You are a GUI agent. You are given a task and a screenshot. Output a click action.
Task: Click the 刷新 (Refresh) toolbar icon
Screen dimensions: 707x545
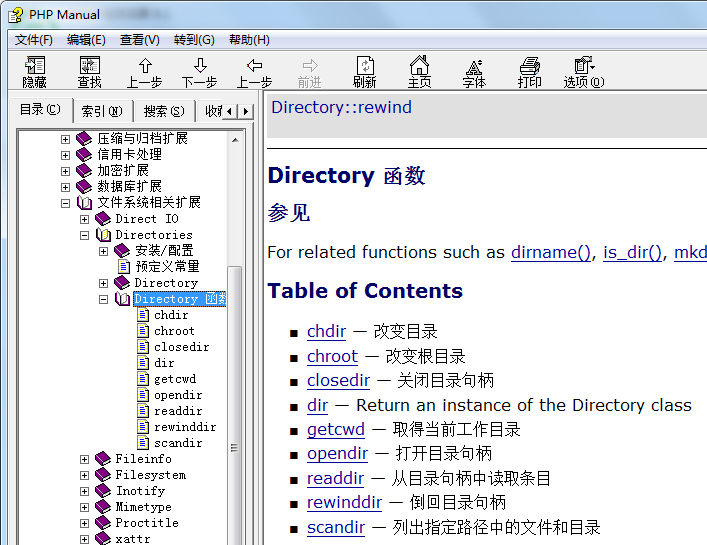365,71
